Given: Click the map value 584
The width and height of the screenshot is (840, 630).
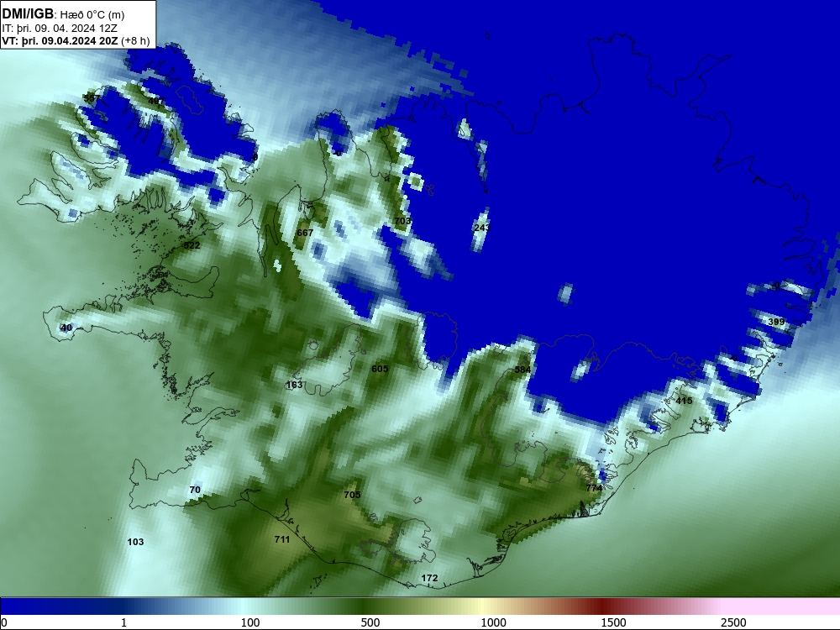Looking at the screenshot, I should tap(522, 370).
